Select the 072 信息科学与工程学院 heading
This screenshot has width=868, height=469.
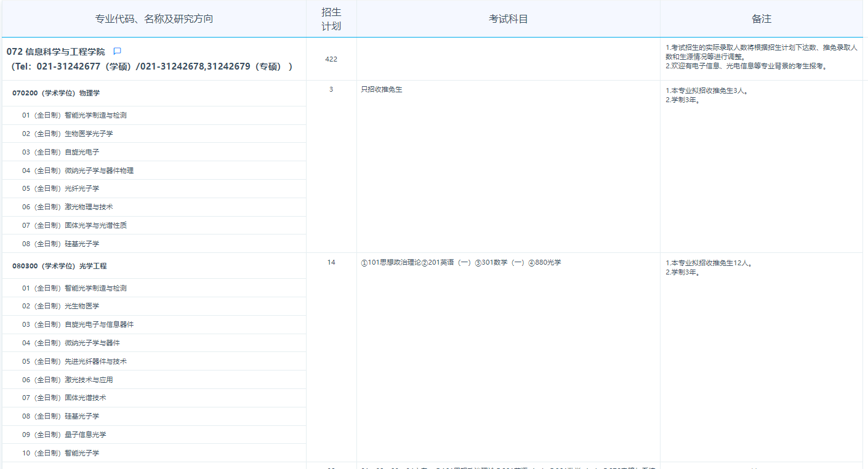[x=56, y=52]
